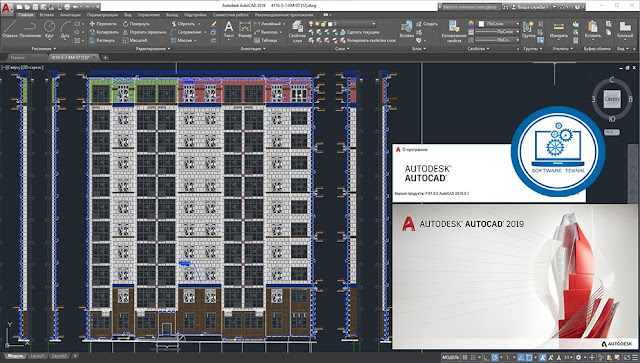
Task: Toggle polar tracking in status bar
Action: coord(495,358)
